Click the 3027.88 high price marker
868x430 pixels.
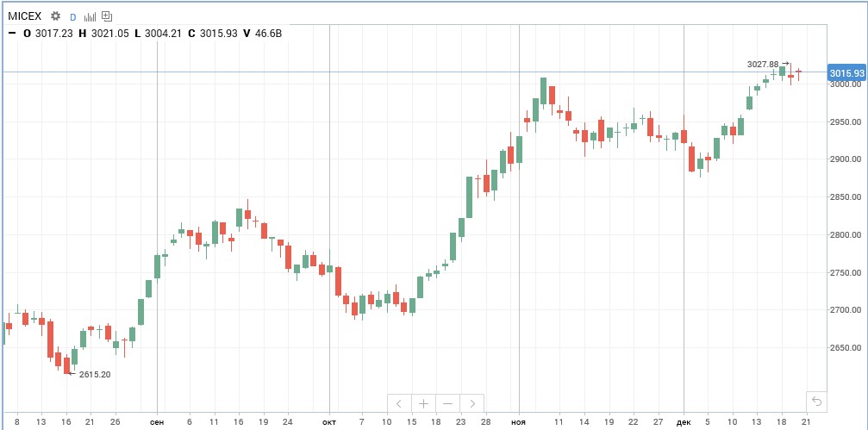coord(763,64)
